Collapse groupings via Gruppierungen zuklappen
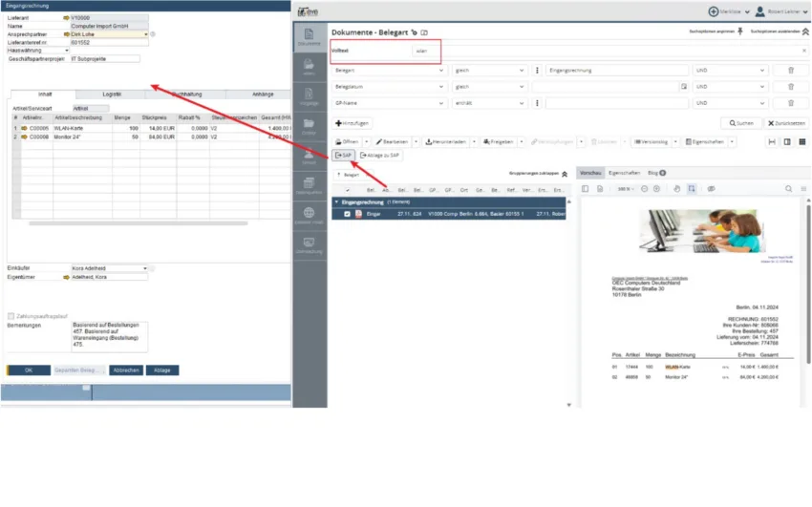812x507 pixels. (538, 174)
